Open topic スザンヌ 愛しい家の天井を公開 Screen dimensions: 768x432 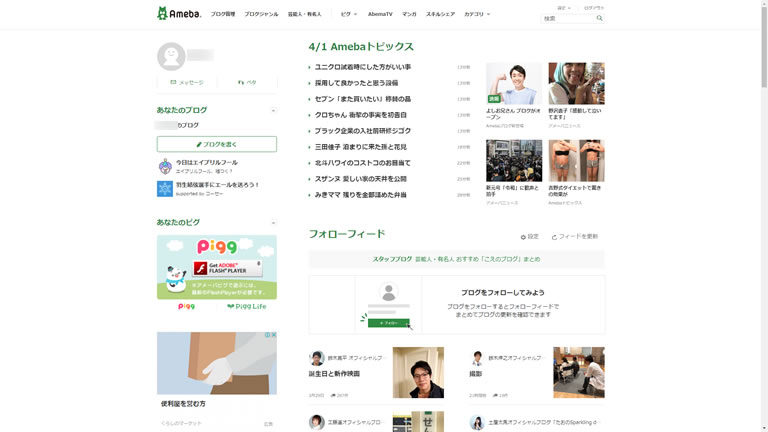tap(360, 179)
